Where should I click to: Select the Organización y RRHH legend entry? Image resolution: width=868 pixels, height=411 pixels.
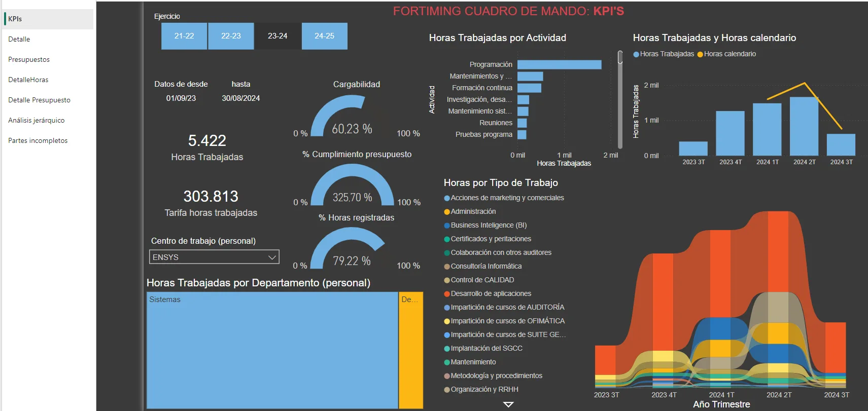(x=481, y=389)
